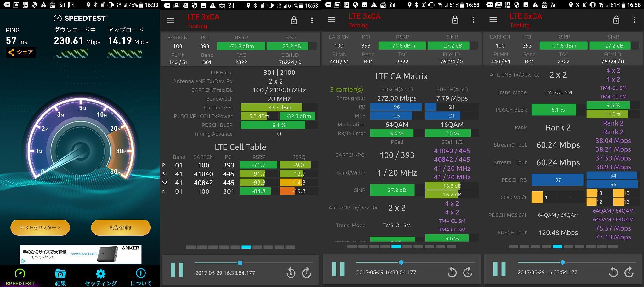Rewind 5 seconds on the LTE CA Matrix screen

tap(452, 272)
